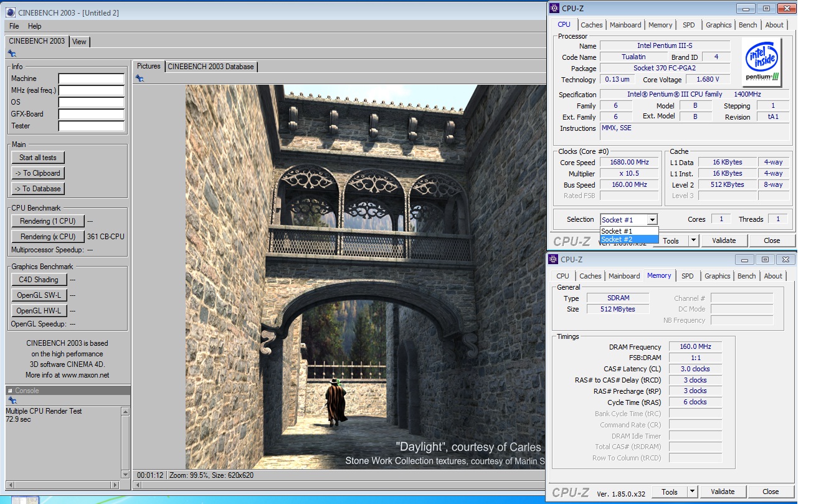816x504 pixels.
Task: Click the pin icon below CINEBENCH 2003 tab
Action: click(12, 54)
